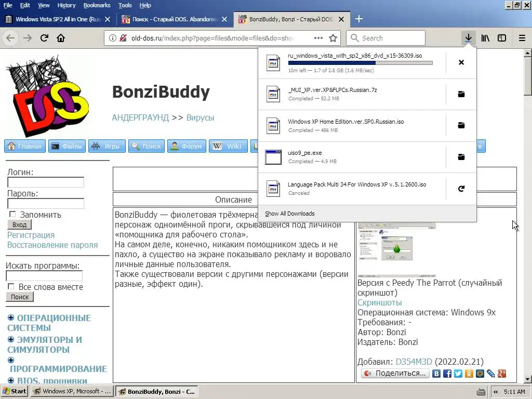
Task: Share page on Odnoklassniki icon
Action: click(x=469, y=374)
